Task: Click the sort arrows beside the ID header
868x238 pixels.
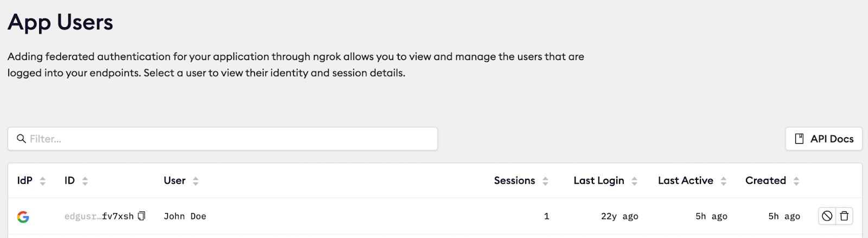Action: coord(85,181)
